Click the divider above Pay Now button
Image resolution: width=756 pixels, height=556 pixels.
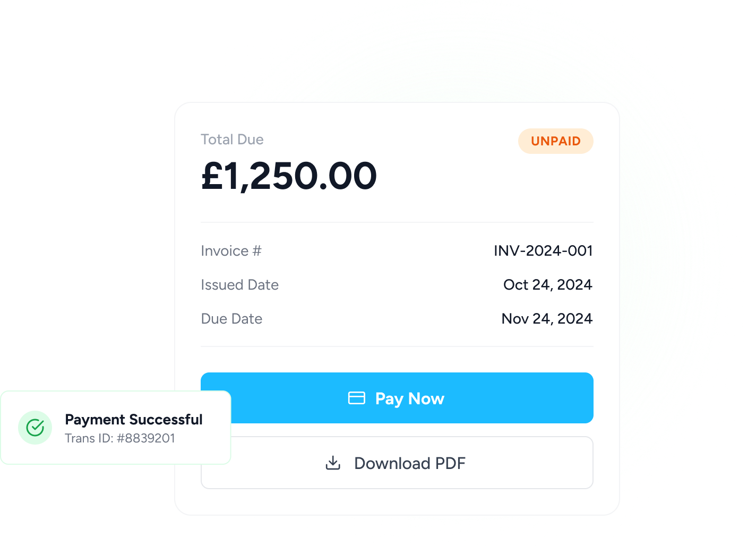click(x=397, y=346)
